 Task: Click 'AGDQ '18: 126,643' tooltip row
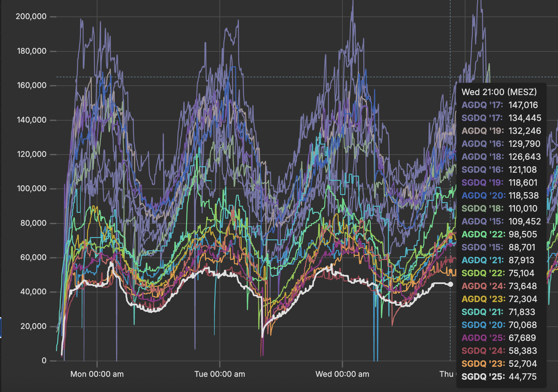coord(501,157)
